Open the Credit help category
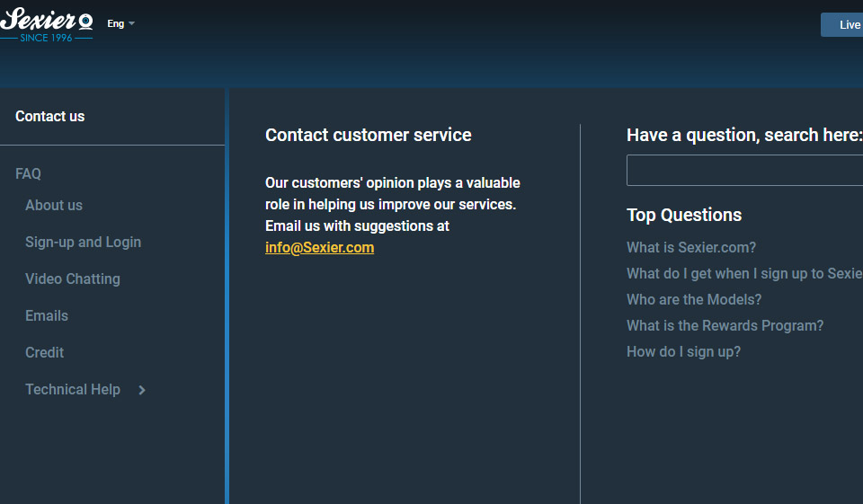Image resolution: width=863 pixels, height=504 pixels. click(44, 352)
